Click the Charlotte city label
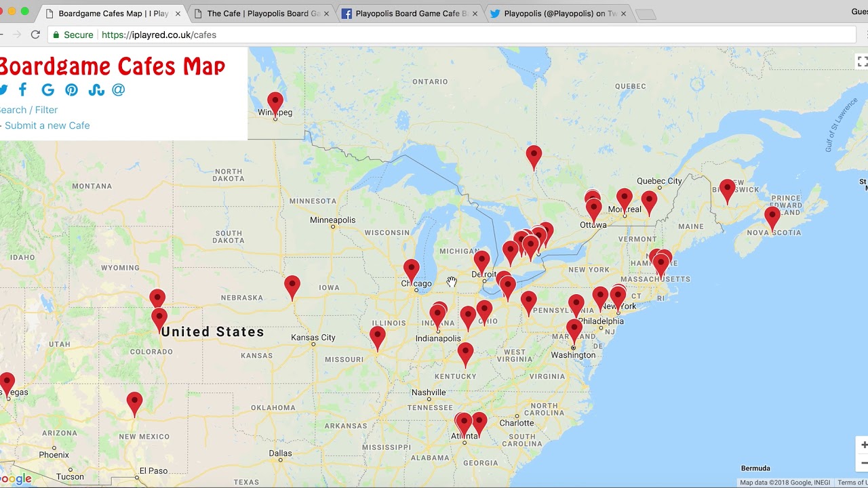Viewport: 868px width, 488px height. 517,423
